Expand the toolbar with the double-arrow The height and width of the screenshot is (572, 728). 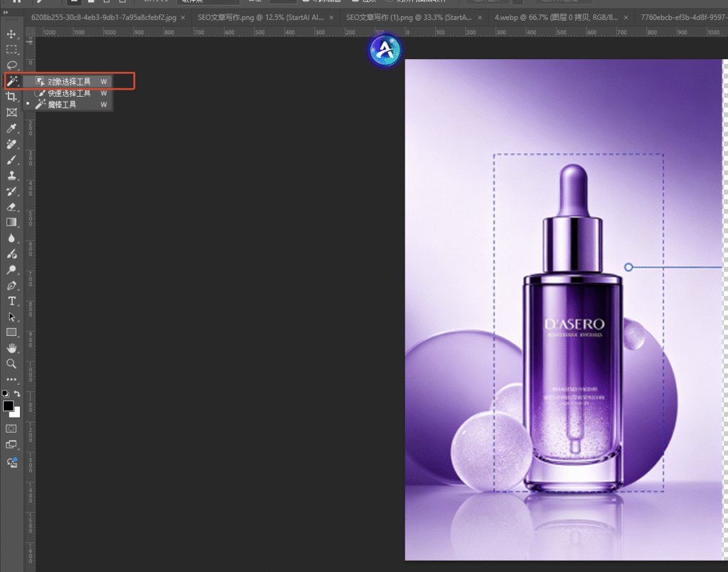point(5,12)
